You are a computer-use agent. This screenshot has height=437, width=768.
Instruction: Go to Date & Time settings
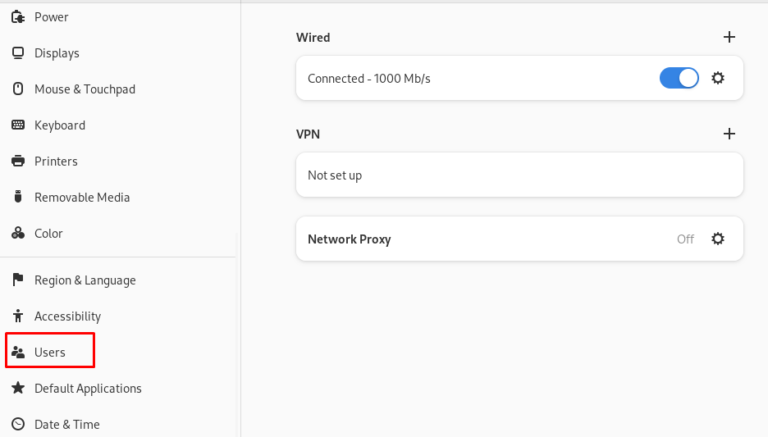tap(66, 424)
